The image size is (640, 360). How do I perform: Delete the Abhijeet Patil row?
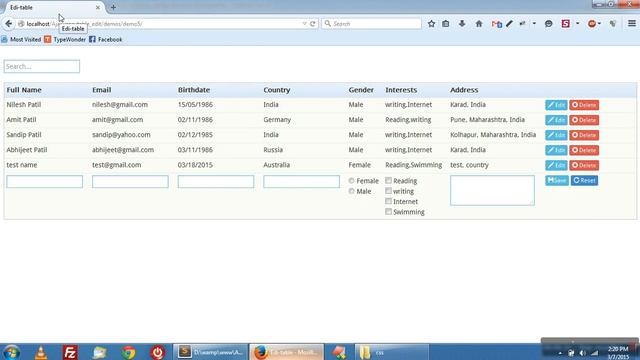[584, 150]
